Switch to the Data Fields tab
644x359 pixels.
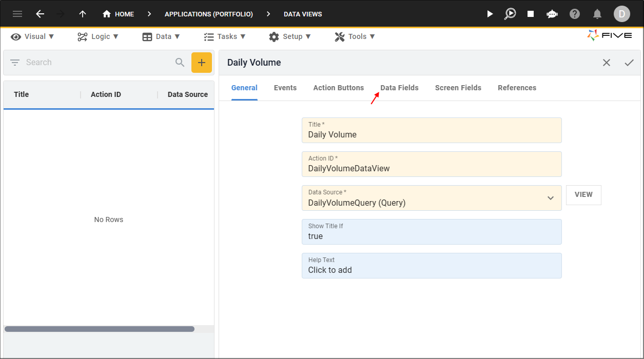click(399, 88)
